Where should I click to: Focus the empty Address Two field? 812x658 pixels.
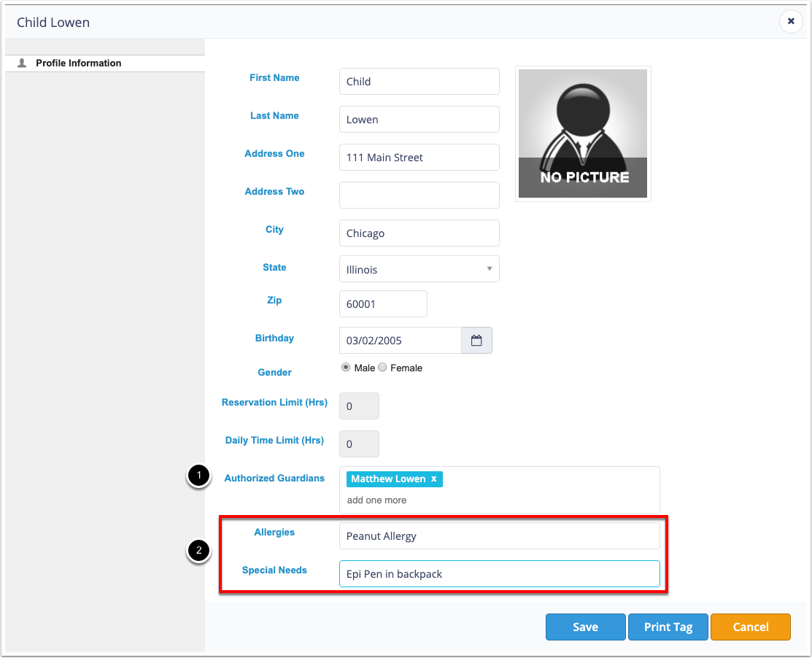pyautogui.click(x=419, y=196)
